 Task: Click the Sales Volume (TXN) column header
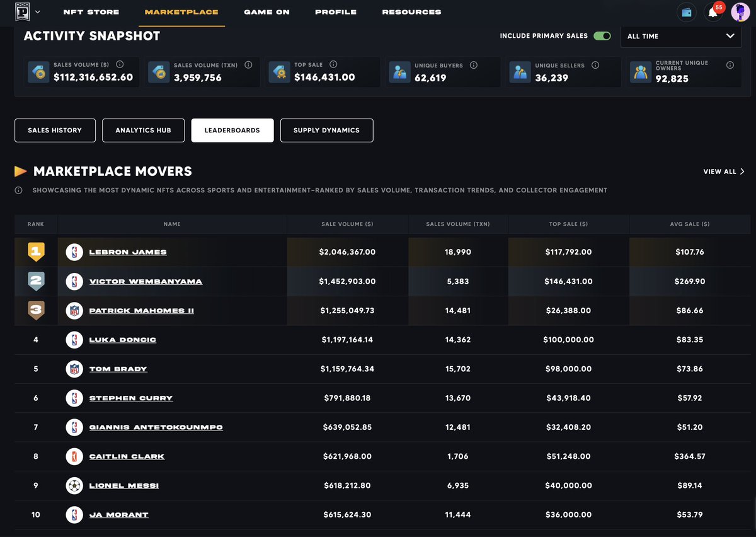pos(458,224)
